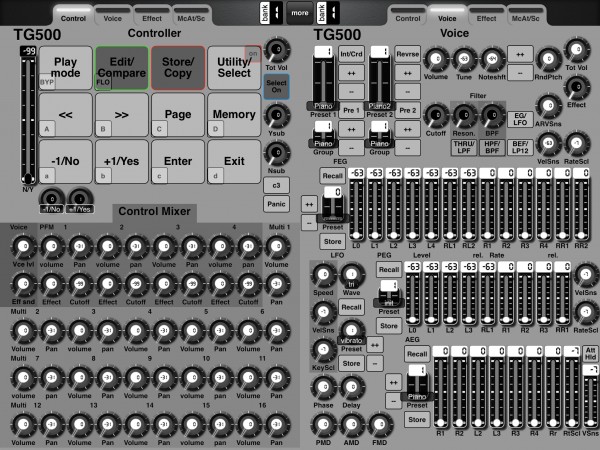Screen dimensions: 600x450
Task: Adjust the Eff snd knob
Action: click(x=23, y=284)
